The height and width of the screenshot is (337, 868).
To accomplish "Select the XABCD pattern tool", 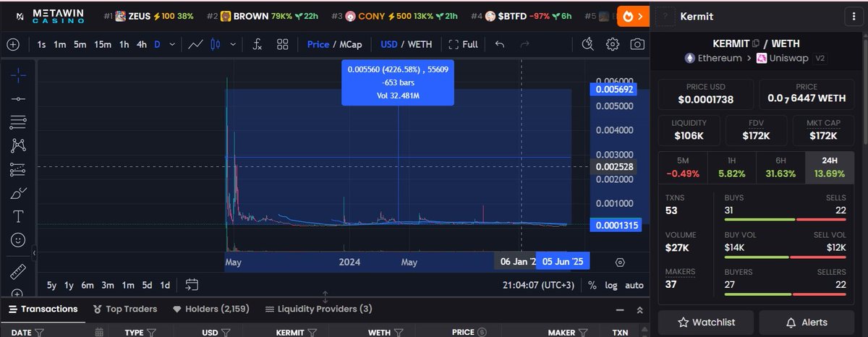I will (19, 145).
